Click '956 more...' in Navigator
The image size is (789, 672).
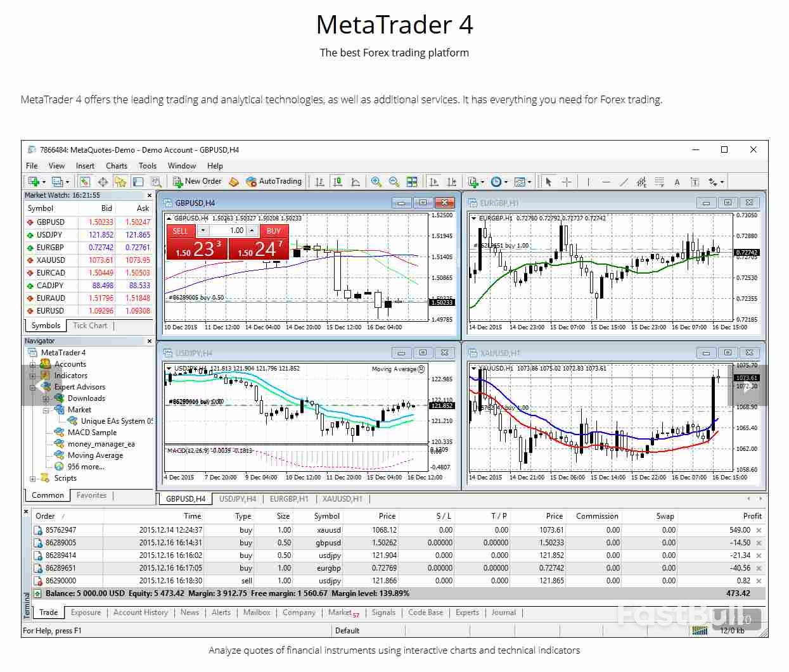coord(86,467)
